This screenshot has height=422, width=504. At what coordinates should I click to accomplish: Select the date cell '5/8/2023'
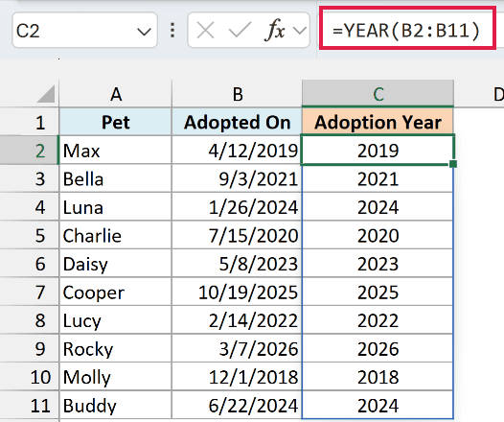(238, 264)
